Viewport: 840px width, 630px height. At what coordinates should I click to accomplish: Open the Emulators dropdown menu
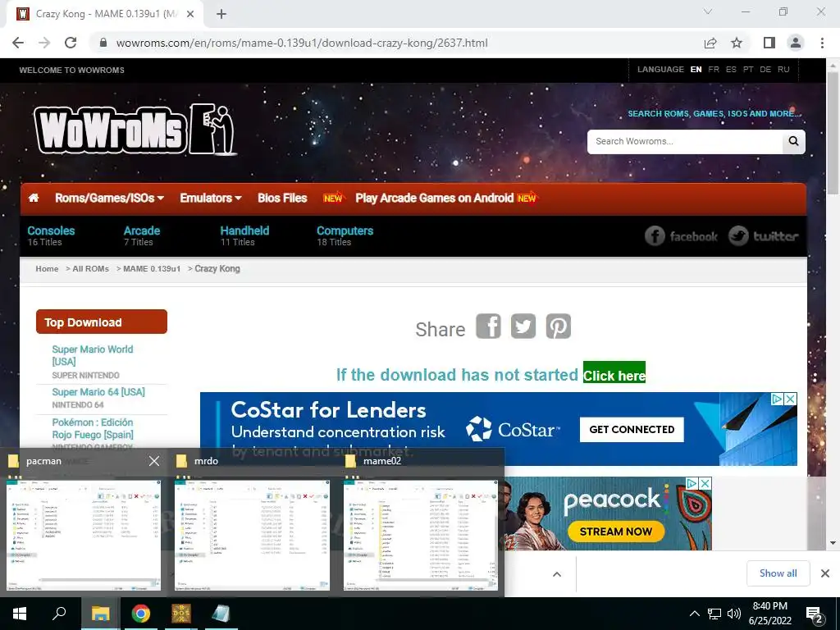click(211, 199)
